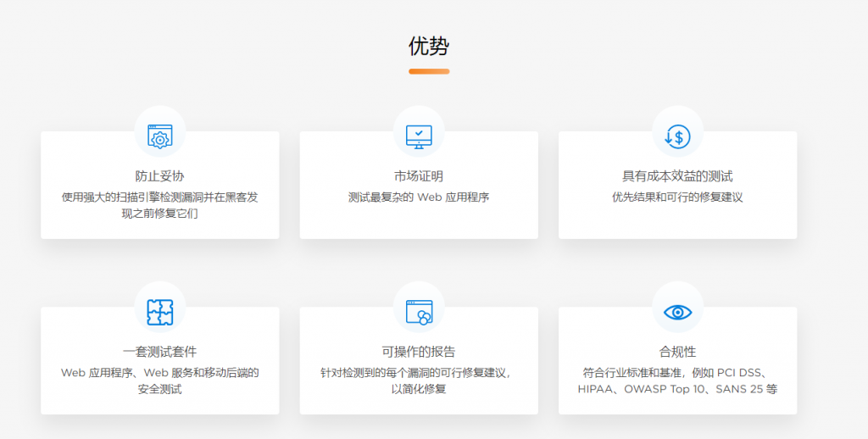
Task: Click the dollar sign icon above 具有成本效益的测试
Action: click(677, 136)
